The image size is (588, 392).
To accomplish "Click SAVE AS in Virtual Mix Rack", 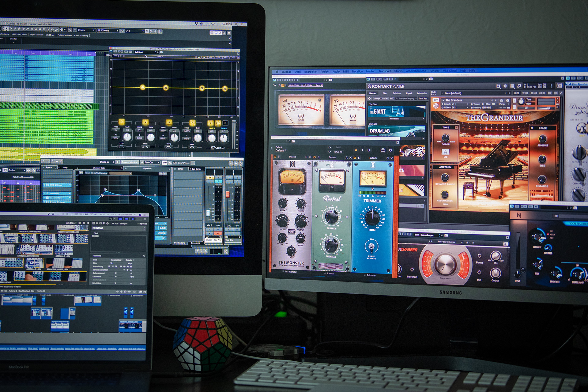I will (338, 152).
